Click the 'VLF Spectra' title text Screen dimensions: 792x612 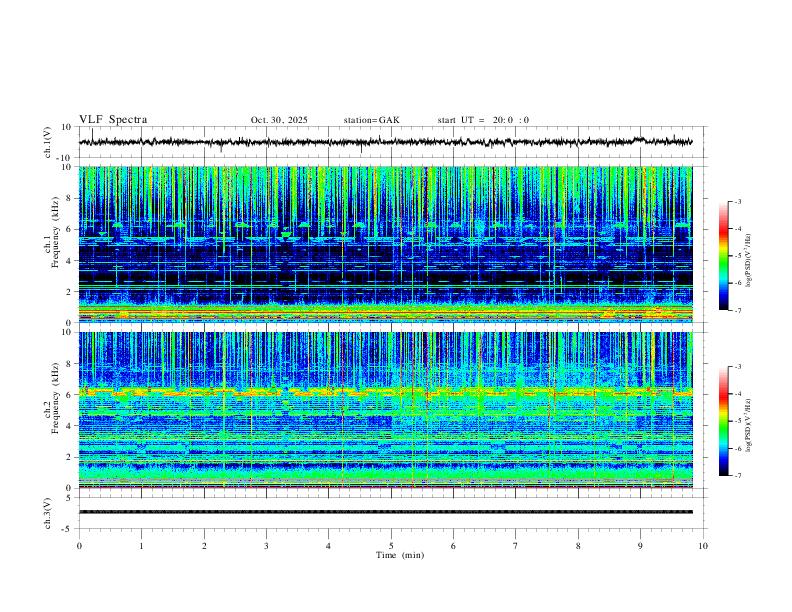113,120
